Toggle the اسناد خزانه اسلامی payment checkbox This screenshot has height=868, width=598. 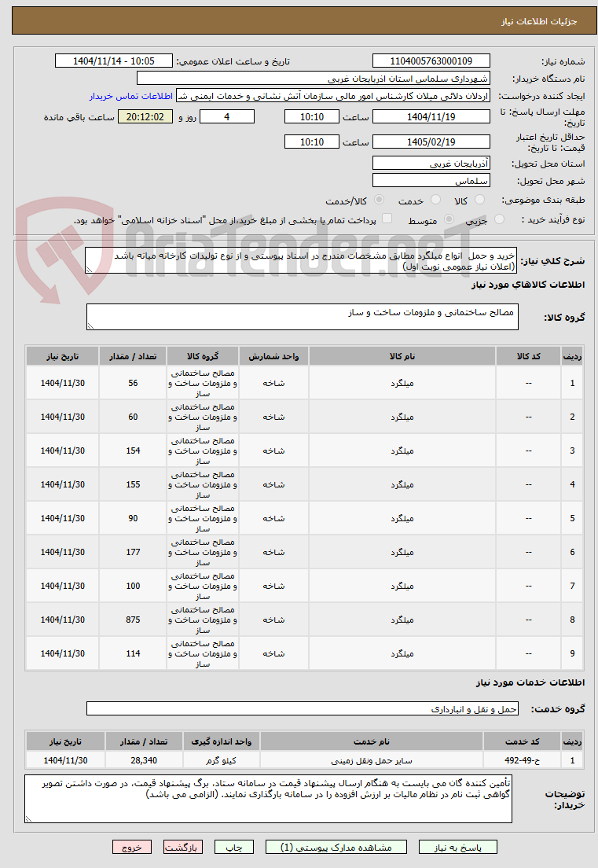click(x=387, y=219)
